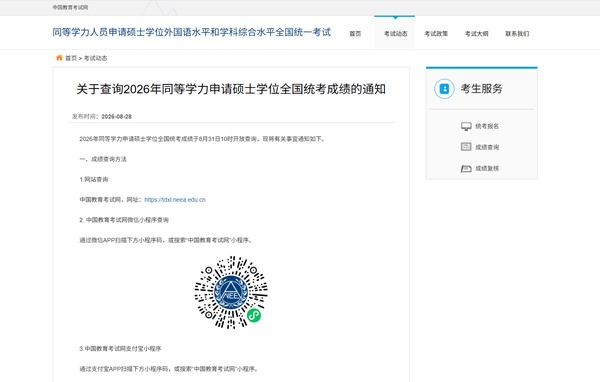The image size is (600, 382).
Task: Click the WeChat mini program QR code
Action: click(231, 293)
